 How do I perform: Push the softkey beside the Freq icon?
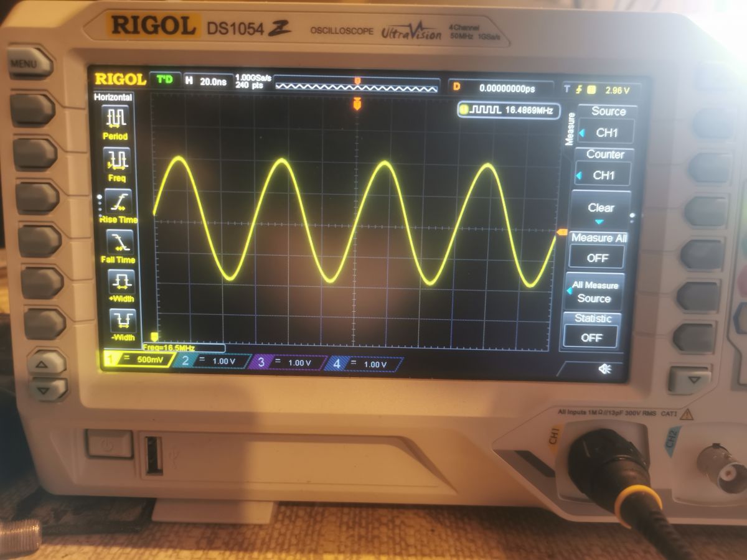click(35, 154)
